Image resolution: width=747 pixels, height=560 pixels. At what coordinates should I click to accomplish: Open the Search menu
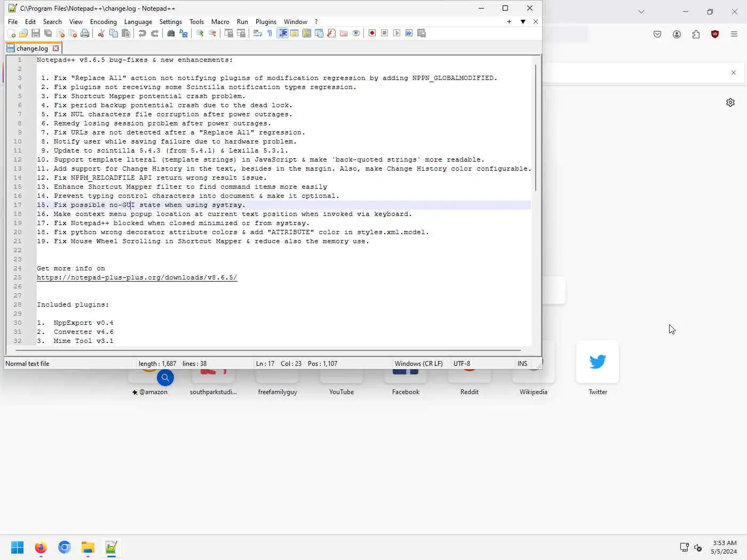pyautogui.click(x=52, y=22)
